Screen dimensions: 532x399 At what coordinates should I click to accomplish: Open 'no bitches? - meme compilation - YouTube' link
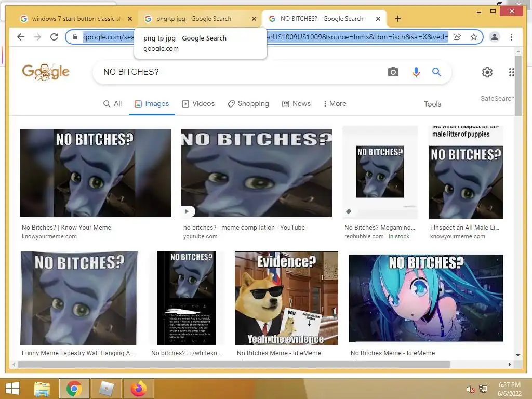[x=244, y=228]
